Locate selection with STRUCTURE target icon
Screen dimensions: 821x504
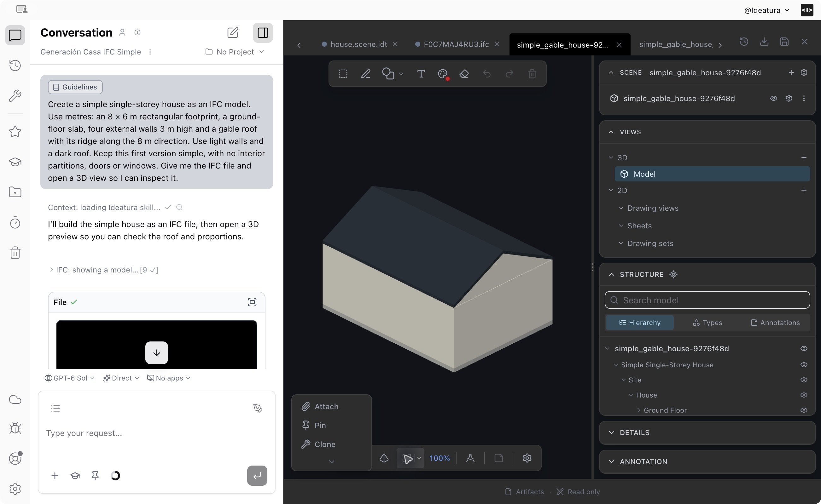tap(673, 274)
